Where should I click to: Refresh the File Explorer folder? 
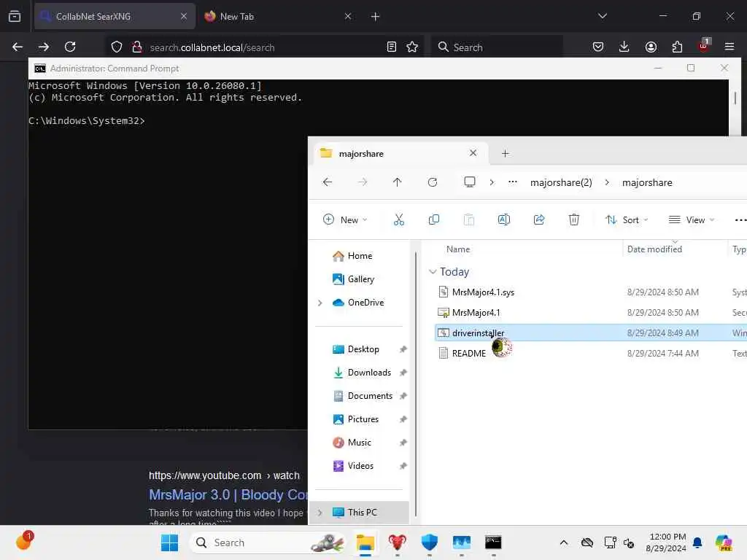click(x=433, y=182)
